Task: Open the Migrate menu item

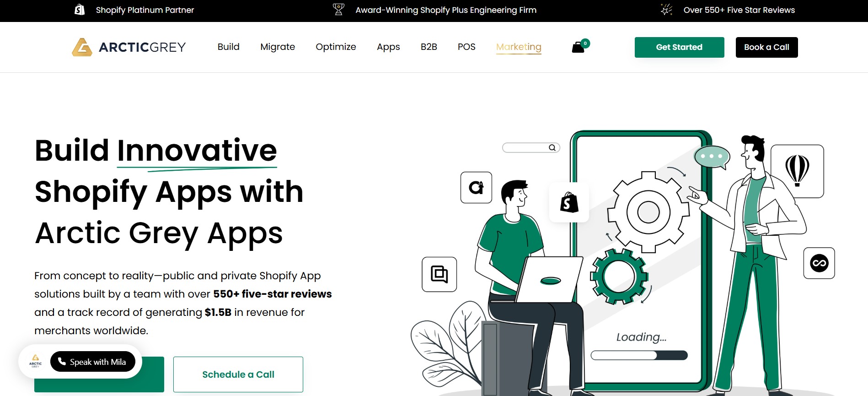Action: (278, 47)
